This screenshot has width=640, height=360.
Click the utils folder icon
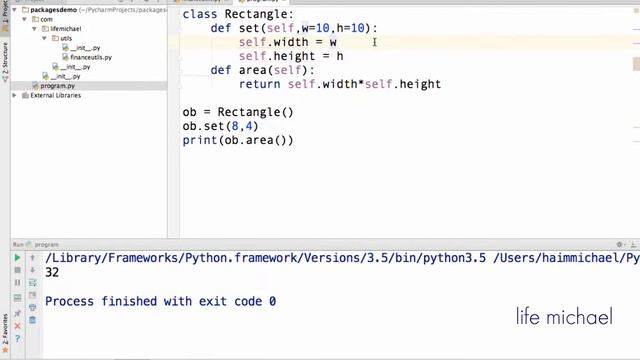(x=56, y=38)
